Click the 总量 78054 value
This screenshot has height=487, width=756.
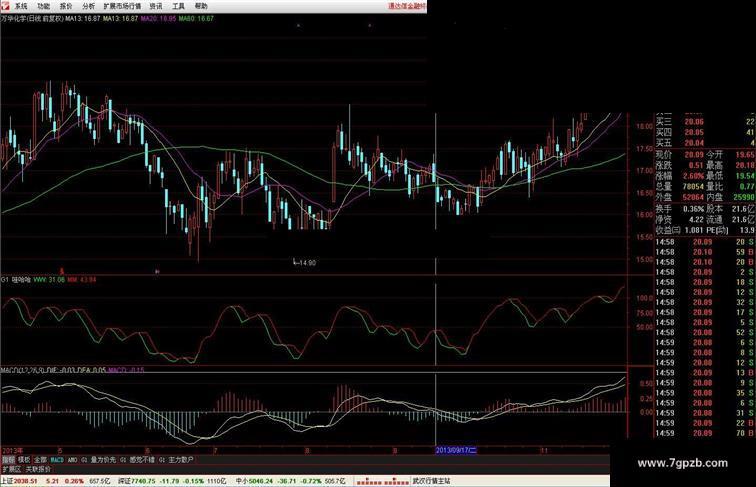[x=693, y=187]
